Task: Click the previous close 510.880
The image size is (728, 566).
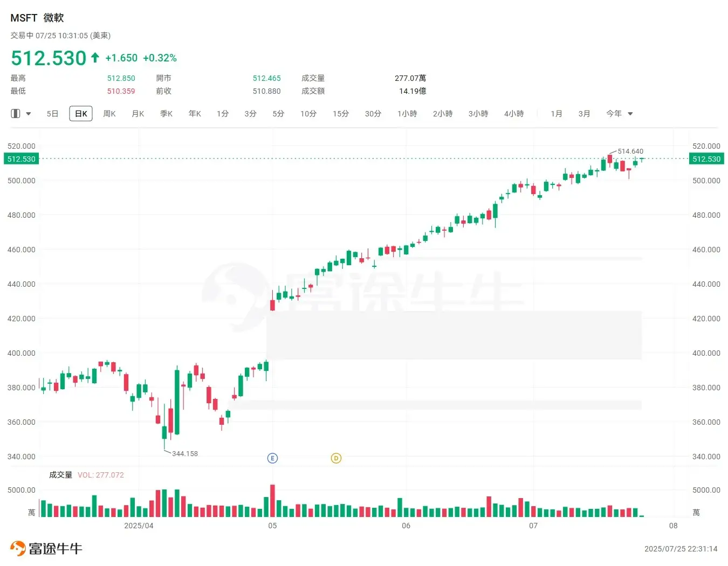Action: 267,91
